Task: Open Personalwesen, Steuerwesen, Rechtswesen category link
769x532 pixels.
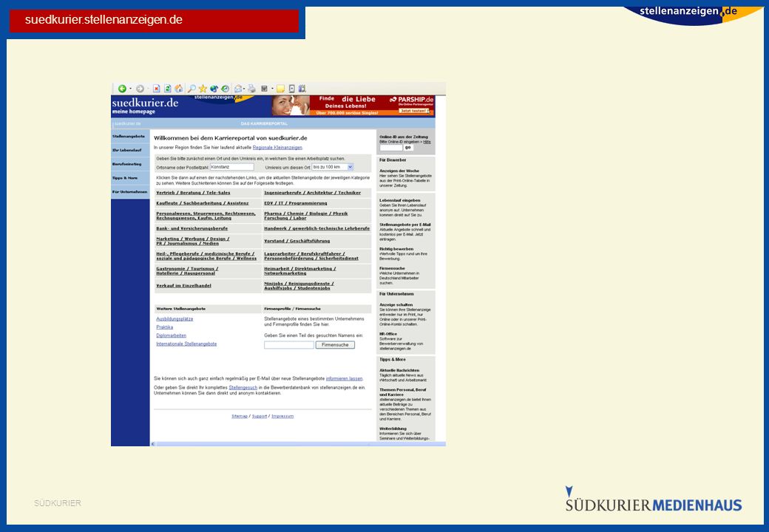Action: click(x=206, y=216)
